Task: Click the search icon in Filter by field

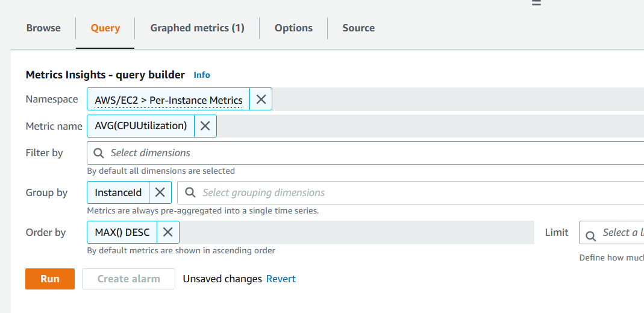Action: (x=99, y=153)
